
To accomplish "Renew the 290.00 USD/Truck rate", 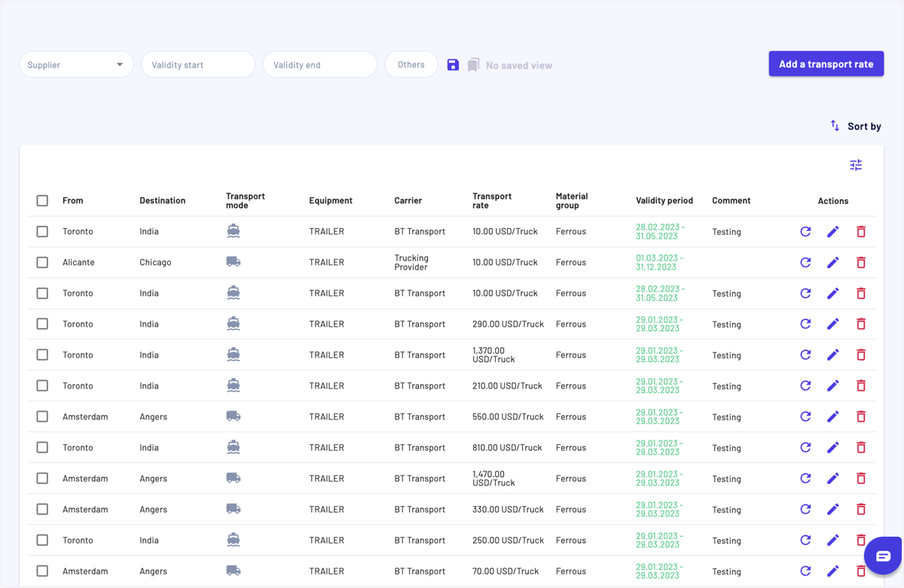I will coord(805,324).
